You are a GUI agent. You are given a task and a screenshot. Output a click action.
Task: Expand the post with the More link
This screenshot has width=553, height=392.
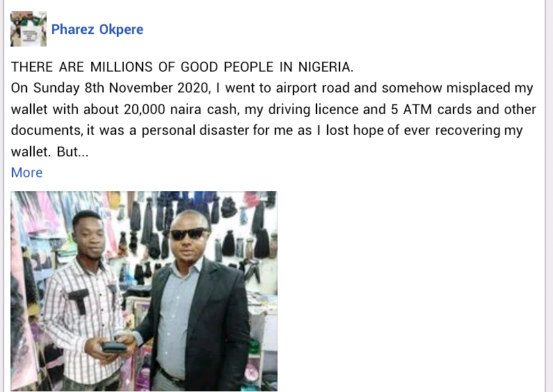(x=27, y=173)
